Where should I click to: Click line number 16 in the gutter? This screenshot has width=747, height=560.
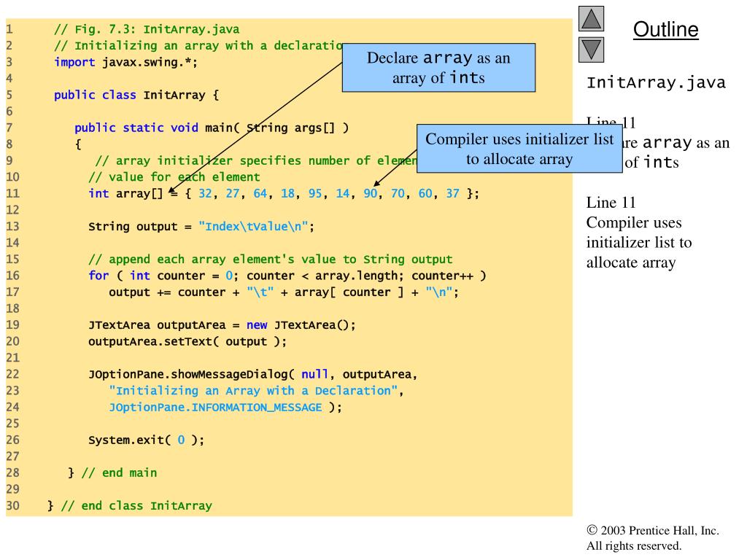pos(13,276)
